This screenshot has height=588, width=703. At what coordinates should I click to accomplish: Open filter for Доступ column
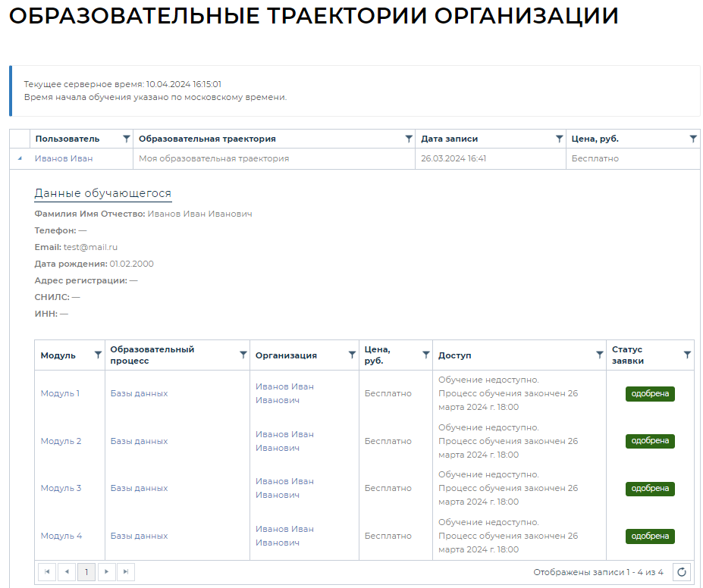599,355
